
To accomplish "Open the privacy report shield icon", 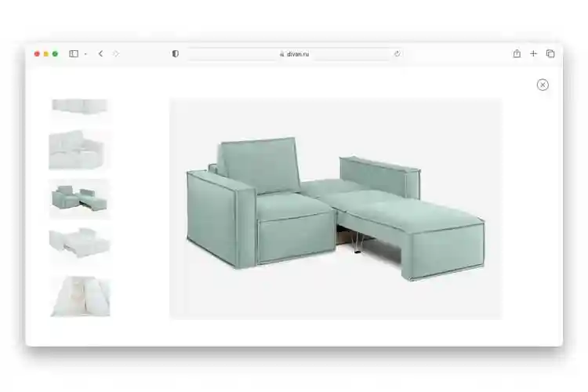I will tap(175, 53).
